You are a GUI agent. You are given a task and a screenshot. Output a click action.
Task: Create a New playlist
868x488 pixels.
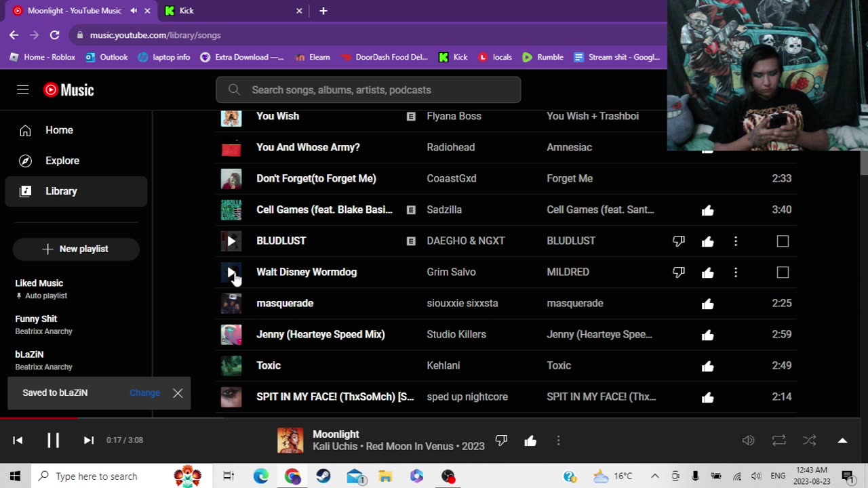point(76,249)
